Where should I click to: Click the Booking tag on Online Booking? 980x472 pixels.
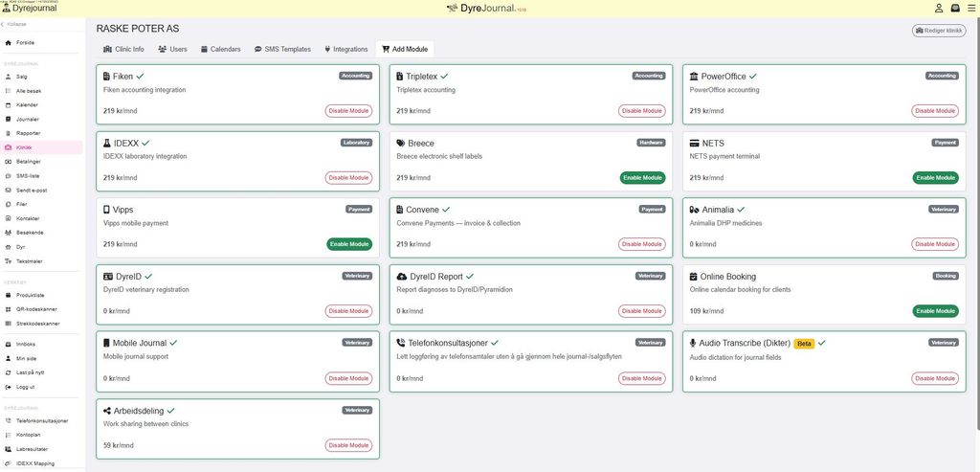pyautogui.click(x=946, y=276)
